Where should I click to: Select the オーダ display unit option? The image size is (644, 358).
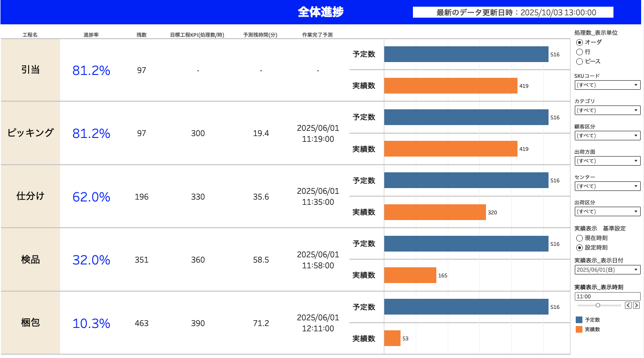[x=580, y=42]
